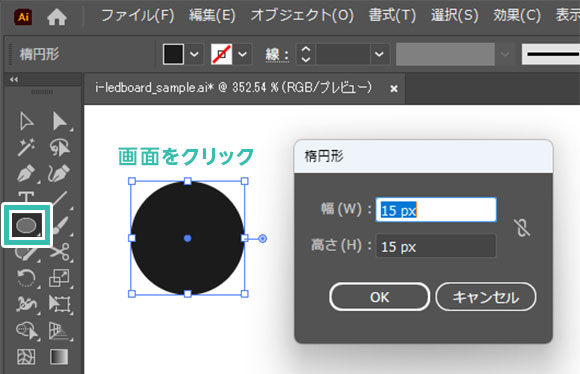The image size is (580, 374).
Task: Click the 幅 (W) width input field
Action: click(436, 210)
